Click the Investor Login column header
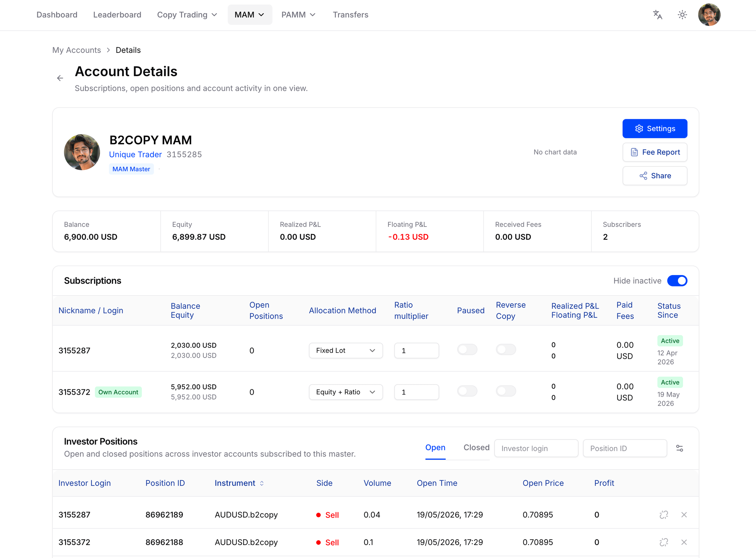This screenshot has width=756, height=558. [84, 483]
